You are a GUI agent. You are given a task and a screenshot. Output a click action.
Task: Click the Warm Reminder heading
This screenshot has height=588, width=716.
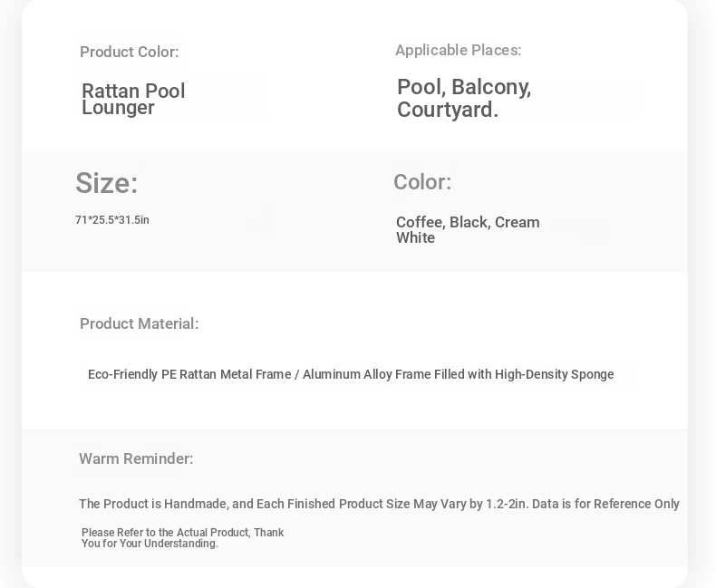point(136,458)
